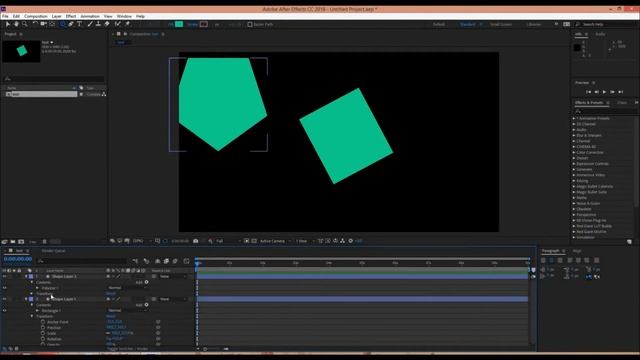Open the 1 View layout dropdown
This screenshot has height=360, width=640.
pyautogui.click(x=305, y=241)
